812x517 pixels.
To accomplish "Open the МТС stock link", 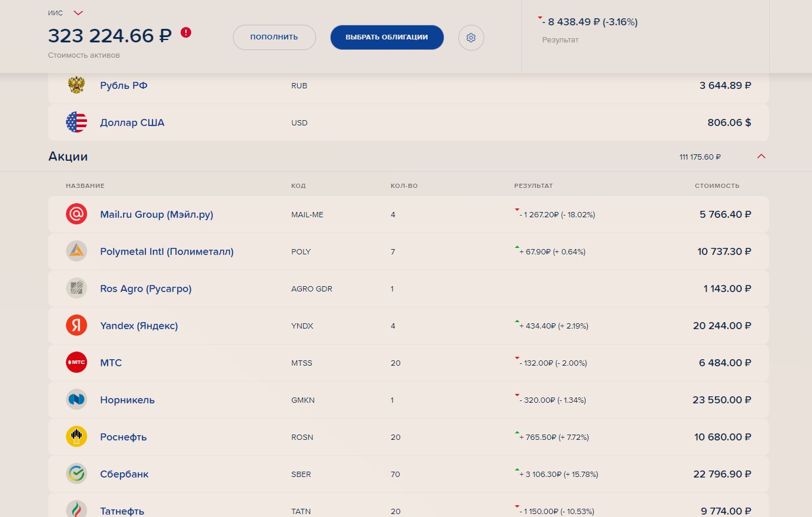I will click(x=111, y=363).
